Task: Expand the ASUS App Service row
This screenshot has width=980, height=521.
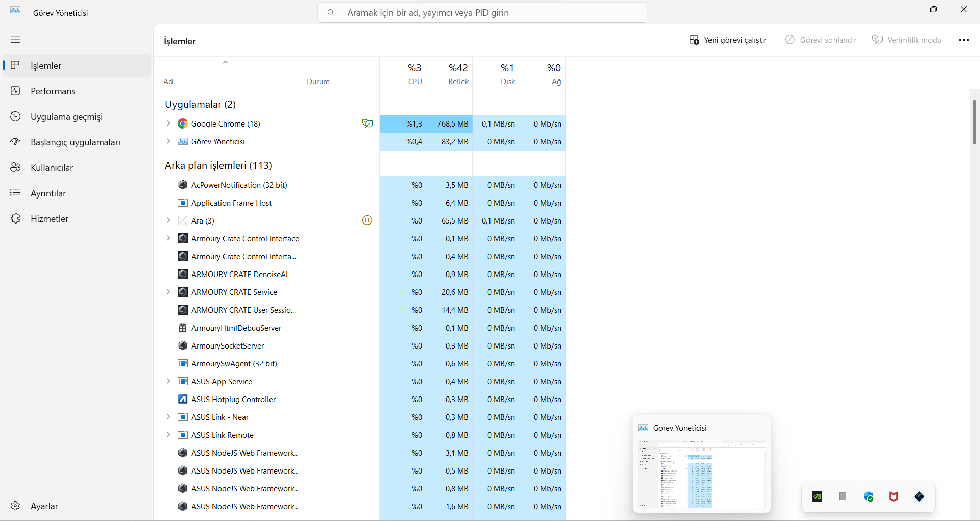Action: 168,381
